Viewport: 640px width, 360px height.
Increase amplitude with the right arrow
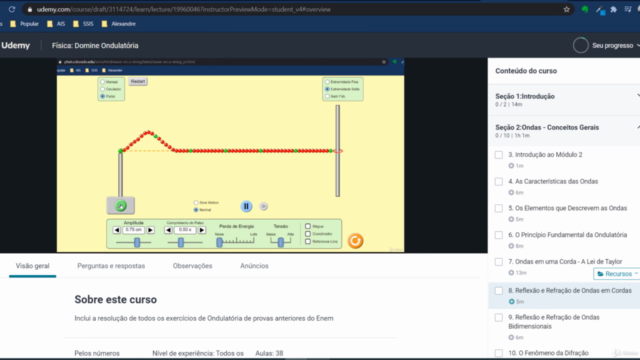point(150,230)
